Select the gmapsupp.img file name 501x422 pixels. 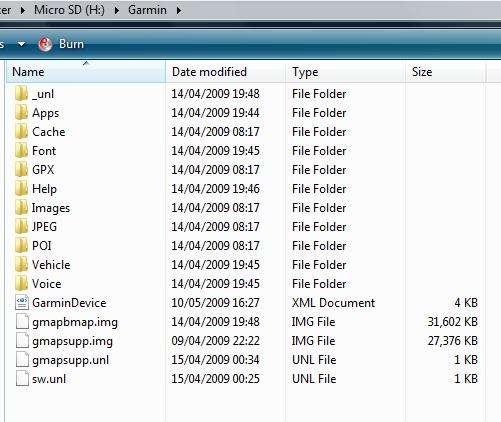coord(73,341)
